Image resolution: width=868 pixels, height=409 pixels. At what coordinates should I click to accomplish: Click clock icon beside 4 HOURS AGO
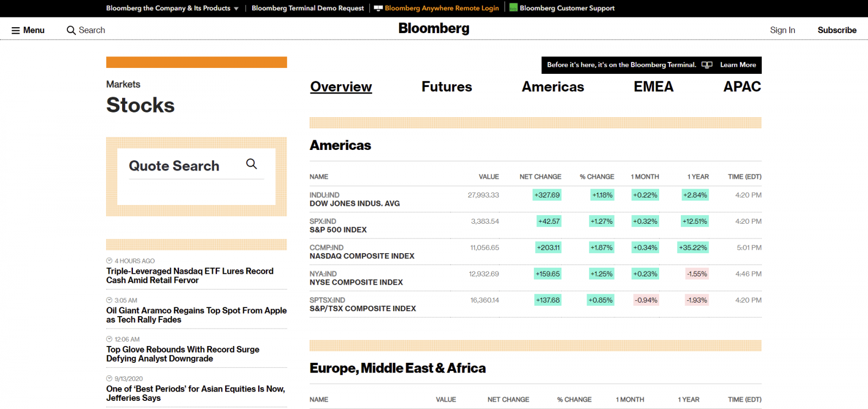[109, 261]
